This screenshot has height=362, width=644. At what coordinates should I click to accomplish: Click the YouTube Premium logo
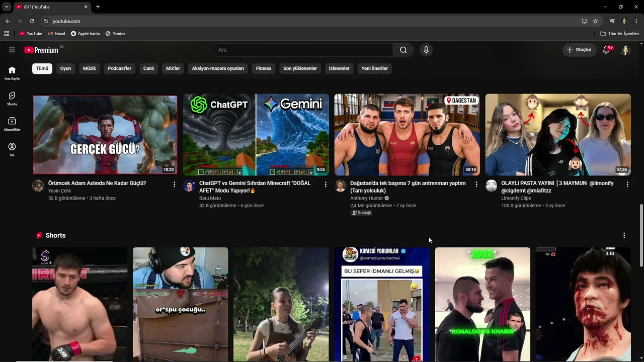coord(41,50)
